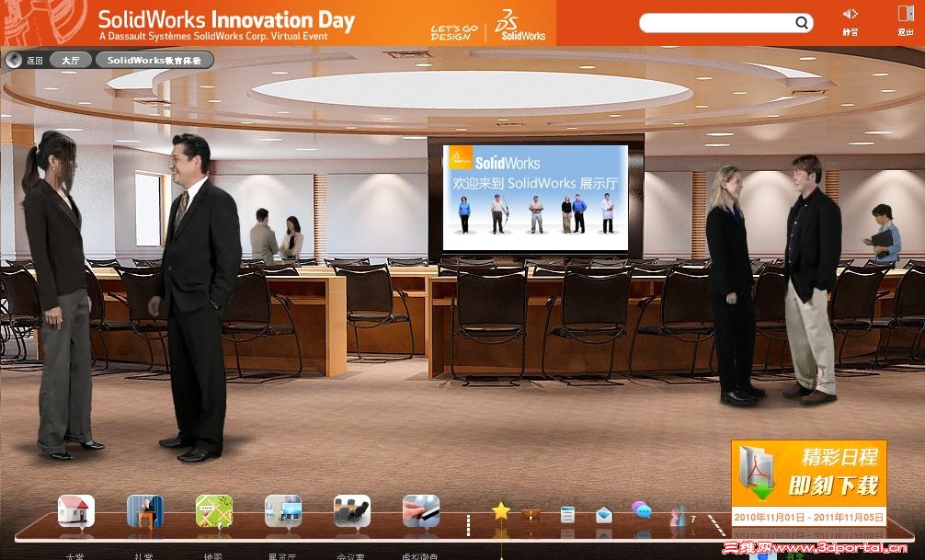Image resolution: width=925 pixels, height=560 pixels.
Task: Open the auditorium speaker-podium icon
Action: click(x=145, y=511)
